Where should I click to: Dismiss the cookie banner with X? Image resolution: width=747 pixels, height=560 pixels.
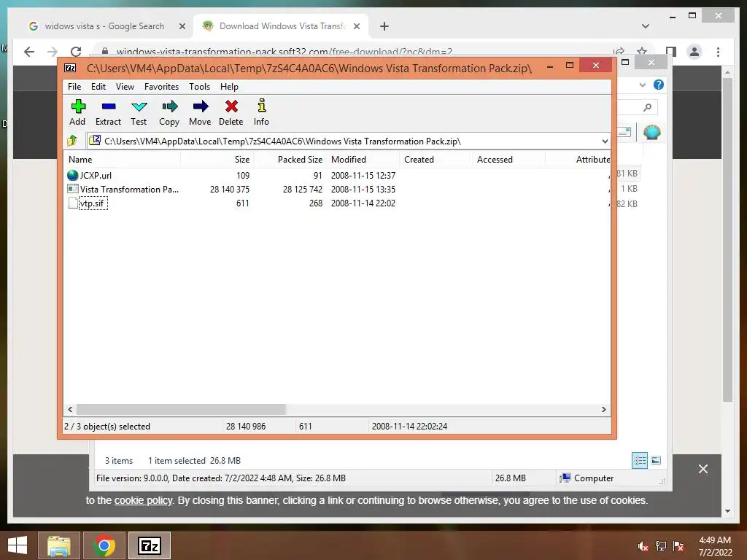pos(703,469)
